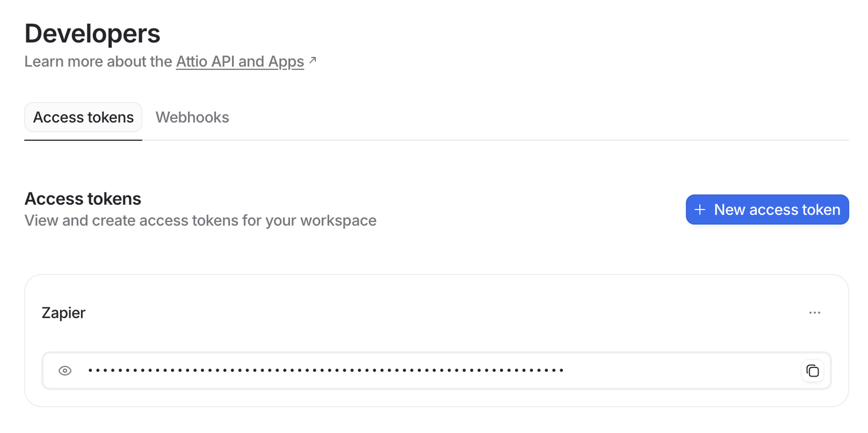Click the 'Learn more about the' text
The image size is (868, 433).
98,62
